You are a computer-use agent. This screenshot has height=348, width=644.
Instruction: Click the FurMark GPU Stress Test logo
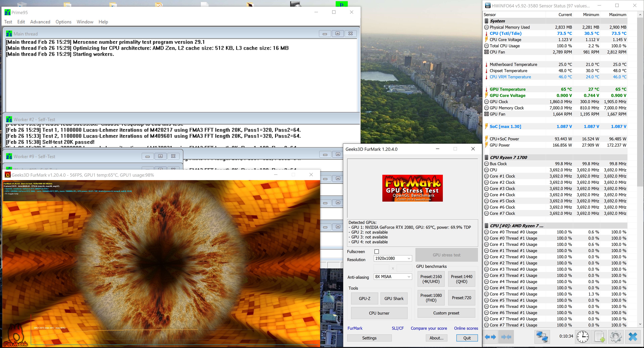tap(412, 188)
